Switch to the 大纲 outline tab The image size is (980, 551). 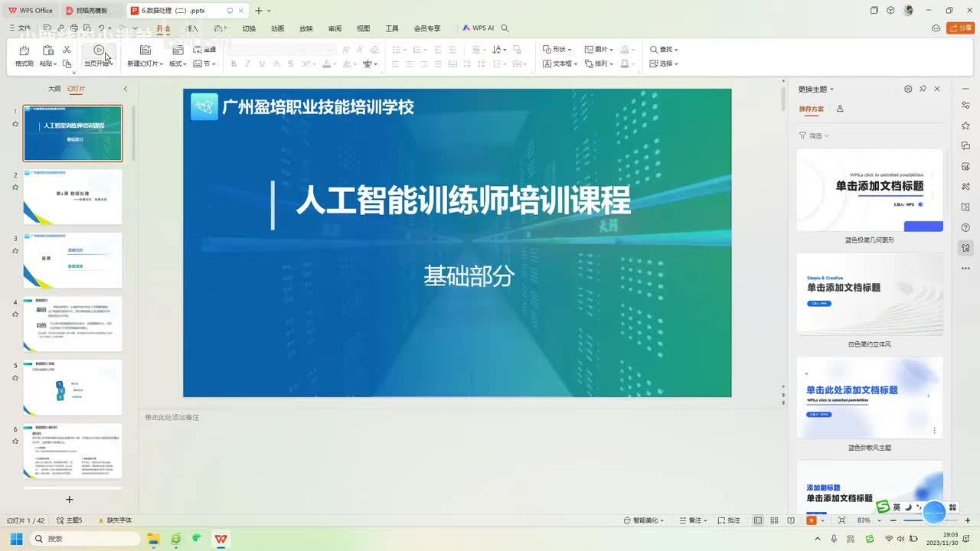tap(54, 89)
